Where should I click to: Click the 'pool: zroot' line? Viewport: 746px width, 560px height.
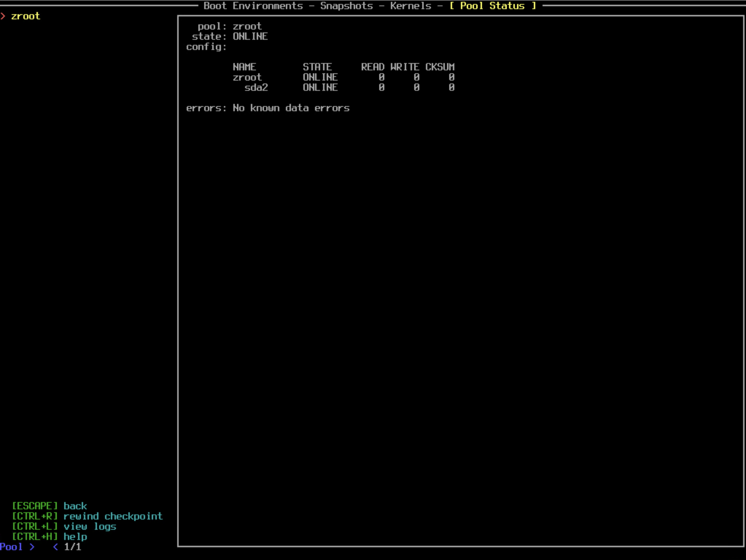click(230, 26)
